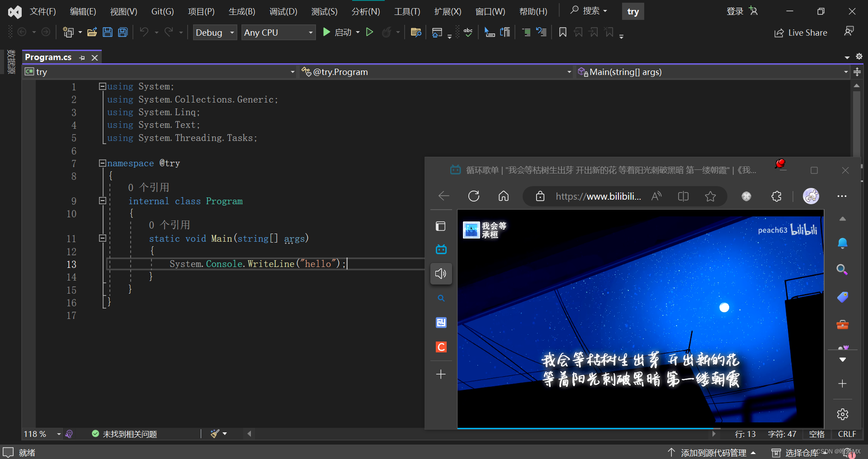Click the browser back arrow
Screen dimensions: 868x459
click(444, 196)
